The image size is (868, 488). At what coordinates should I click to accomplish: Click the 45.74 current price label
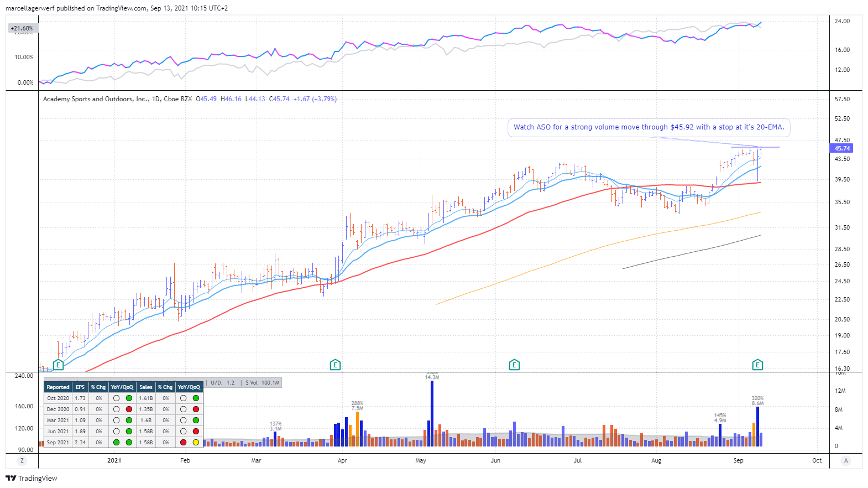tap(841, 148)
